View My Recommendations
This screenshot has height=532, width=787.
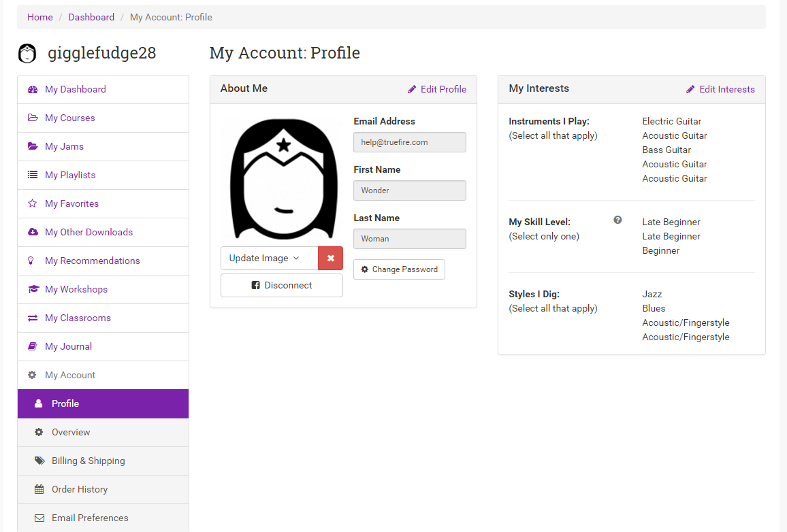point(103,261)
